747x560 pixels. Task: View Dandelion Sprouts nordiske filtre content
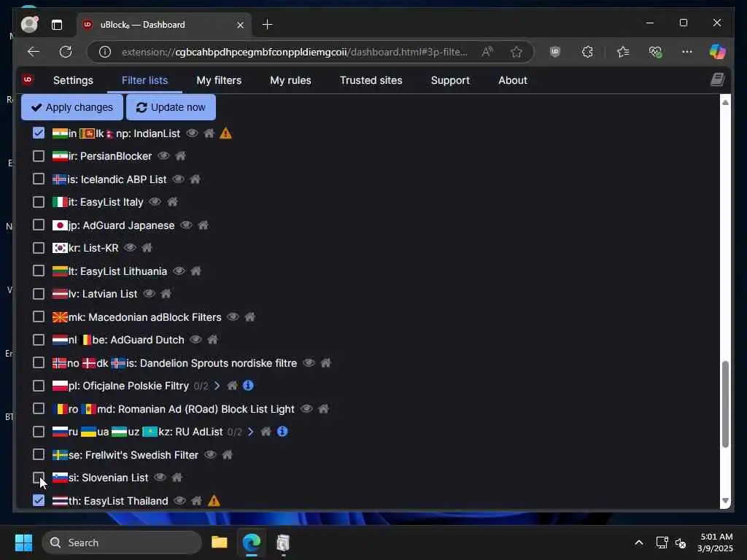pos(309,363)
